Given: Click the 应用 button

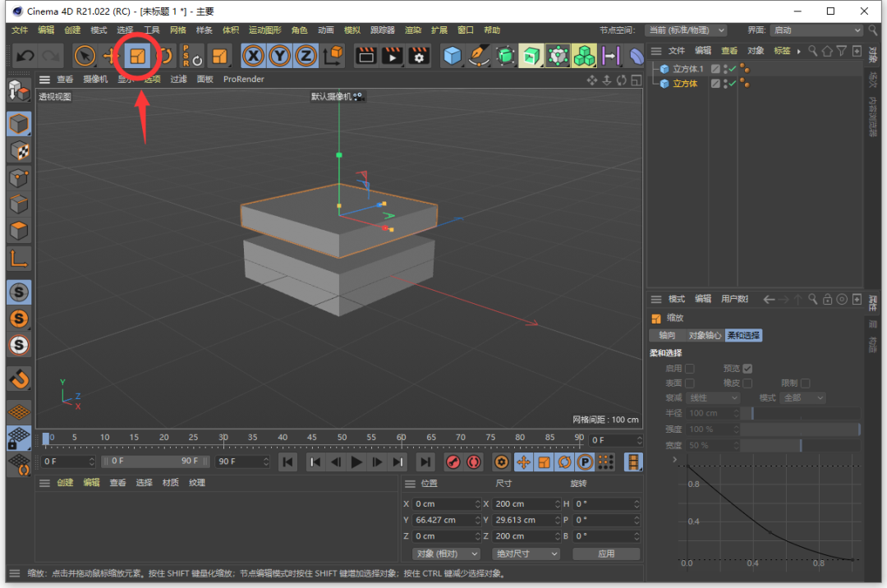Looking at the screenshot, I should tap(606, 554).
